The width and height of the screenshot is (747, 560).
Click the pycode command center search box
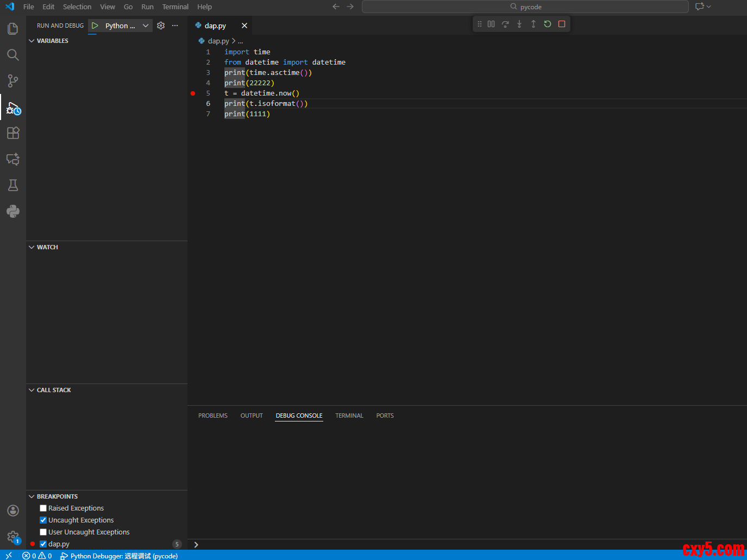[525, 7]
